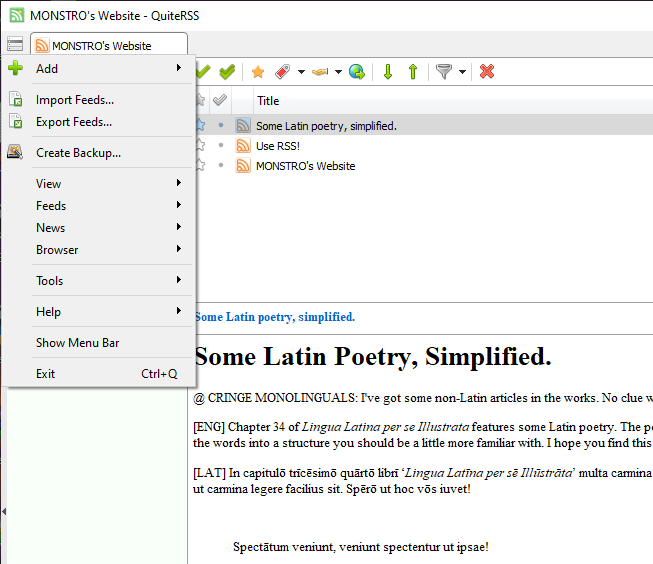Click QuiteRSS app icon in title bar
The height and width of the screenshot is (564, 653).
point(17,15)
